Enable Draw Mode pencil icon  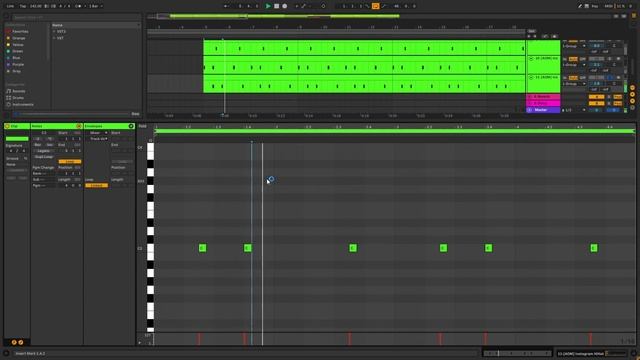tap(580, 6)
